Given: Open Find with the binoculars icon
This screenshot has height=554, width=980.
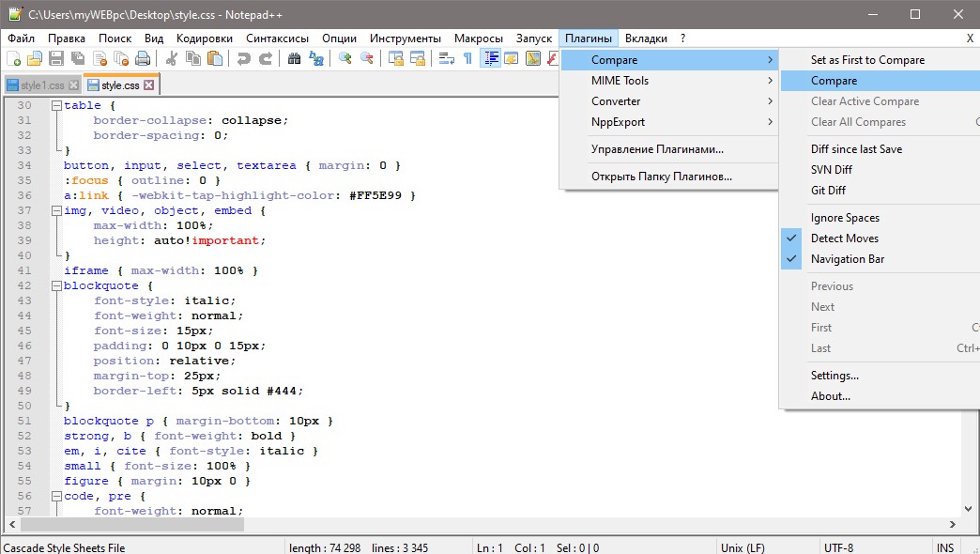Looking at the screenshot, I should click(x=295, y=59).
